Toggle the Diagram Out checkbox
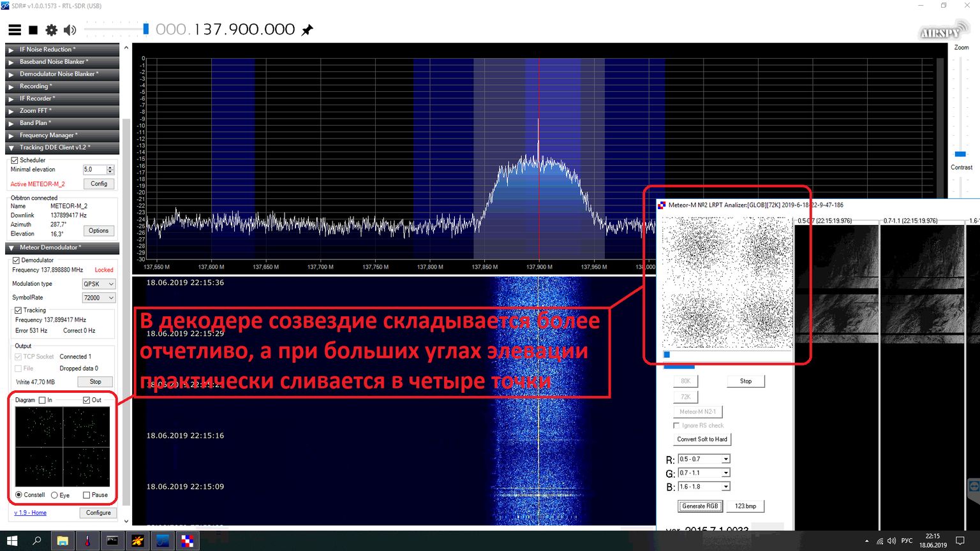Image resolution: width=980 pixels, height=551 pixels. tap(87, 400)
